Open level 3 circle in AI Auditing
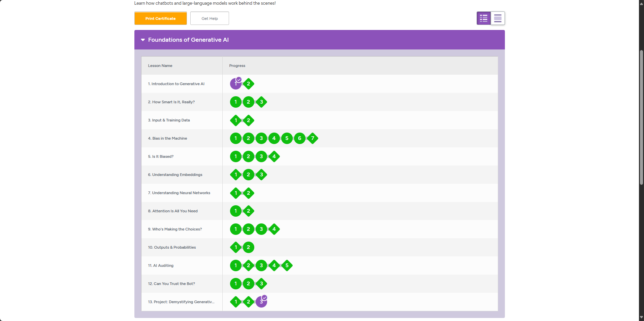The height and width of the screenshot is (321, 644). pos(261,265)
